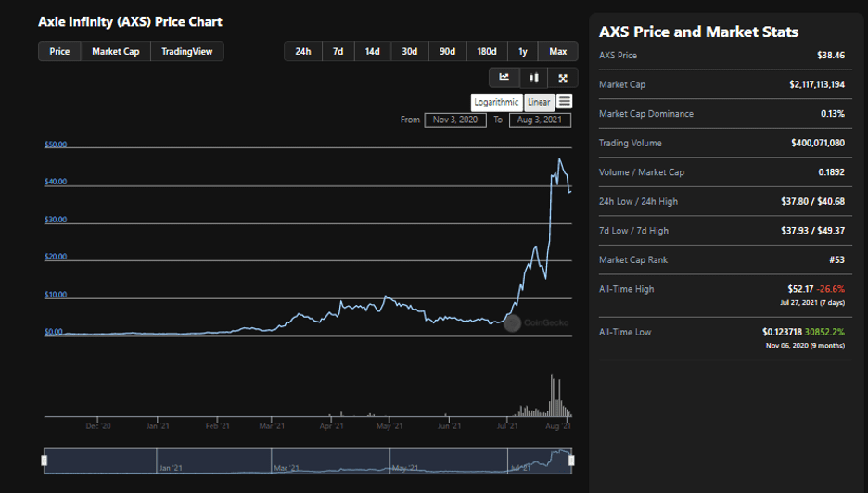Choose the 1y range button
The height and width of the screenshot is (493, 868).
[x=523, y=51]
